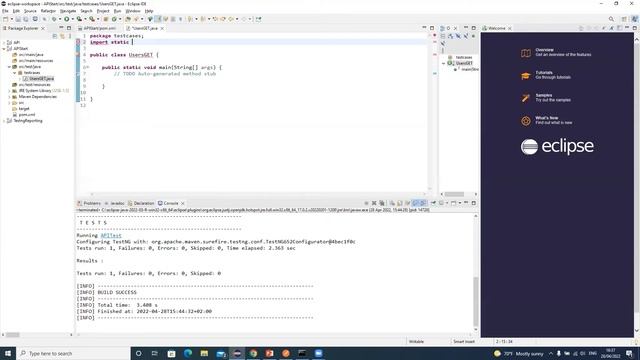Collapse the src/test/java folder
This screenshot has width=640, height=360.
(9, 67)
